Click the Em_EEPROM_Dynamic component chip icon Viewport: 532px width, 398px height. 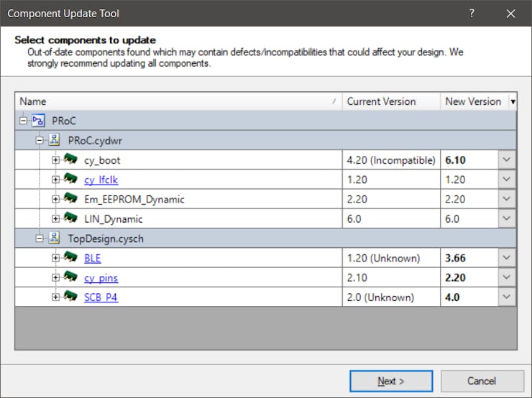pyautogui.click(x=70, y=199)
